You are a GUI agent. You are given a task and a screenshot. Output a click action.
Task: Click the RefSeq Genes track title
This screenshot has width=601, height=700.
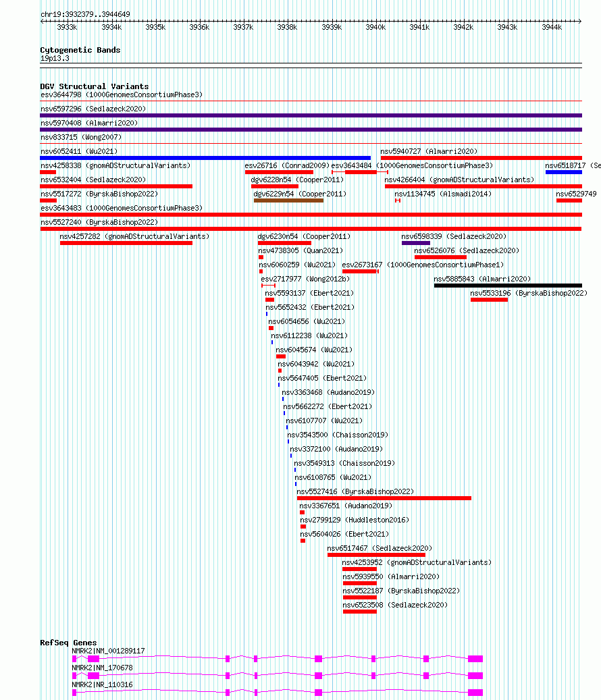pyautogui.click(x=68, y=643)
